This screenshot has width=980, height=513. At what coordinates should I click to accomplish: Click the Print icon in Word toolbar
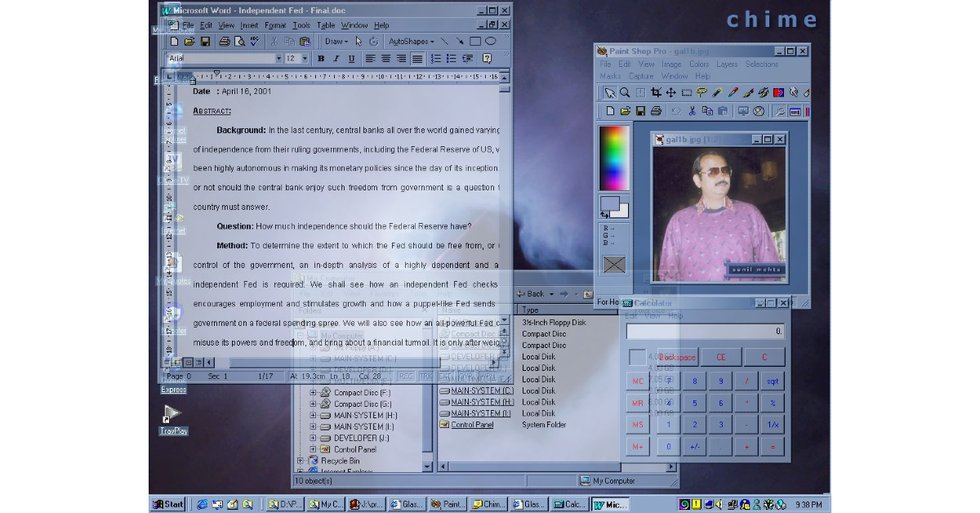225,42
